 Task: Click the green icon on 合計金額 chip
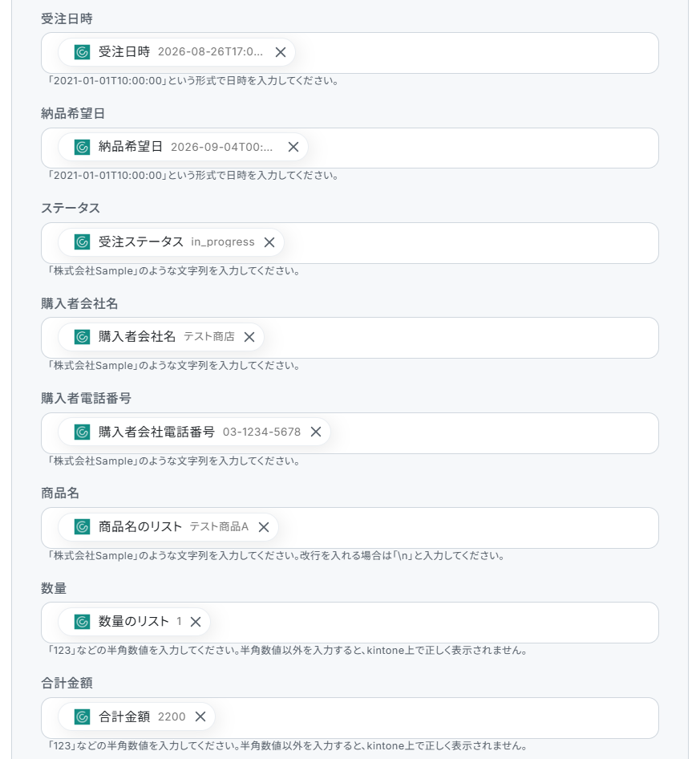[83, 717]
